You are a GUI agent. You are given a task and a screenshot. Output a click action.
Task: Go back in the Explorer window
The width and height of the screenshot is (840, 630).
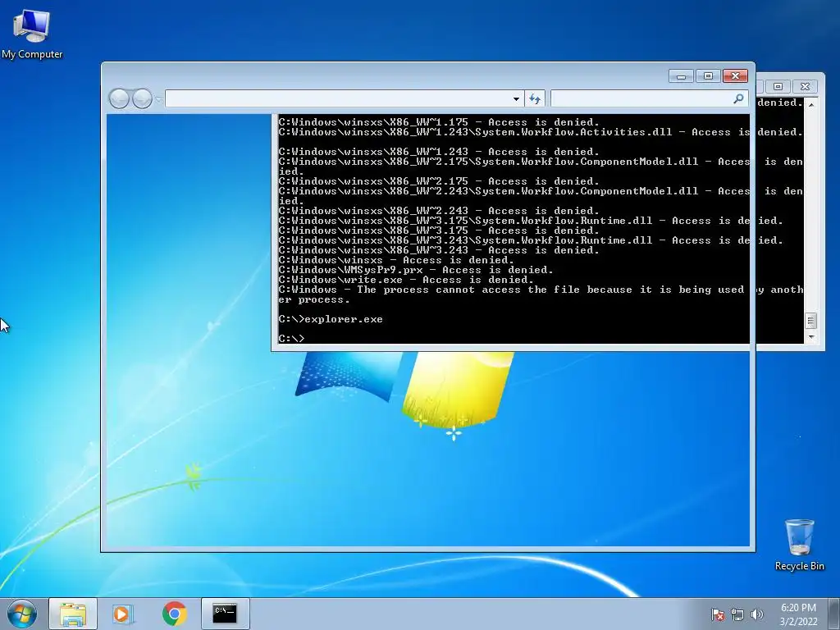119,98
